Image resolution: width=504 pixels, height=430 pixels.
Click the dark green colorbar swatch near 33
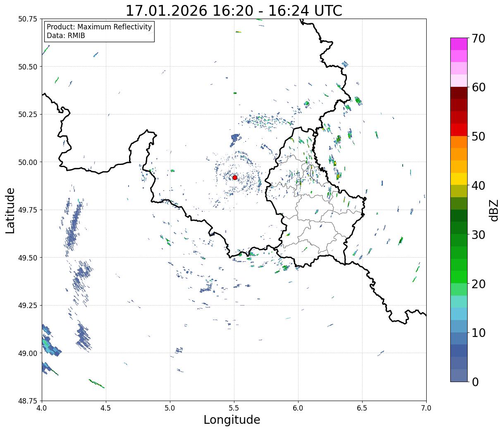coord(459,215)
